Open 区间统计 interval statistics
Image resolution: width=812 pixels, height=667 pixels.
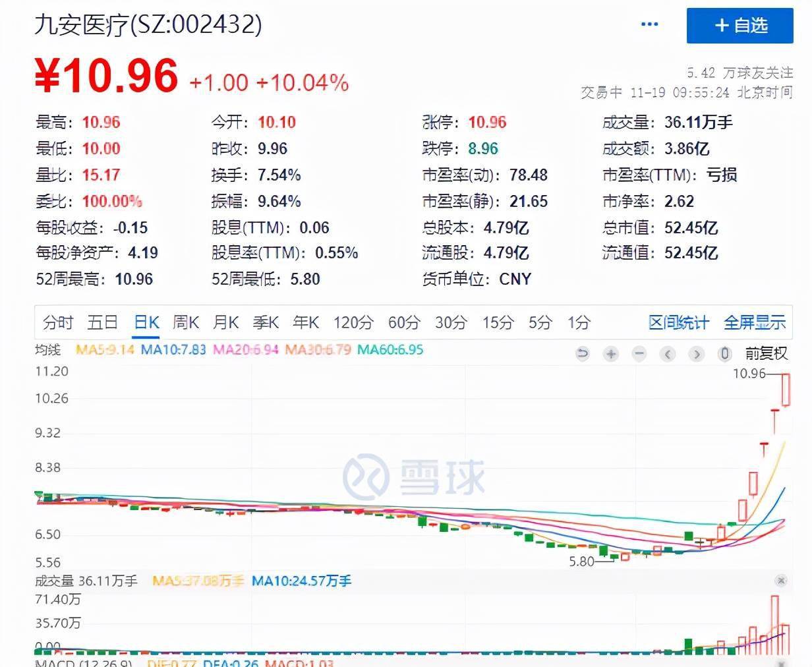[x=678, y=323]
